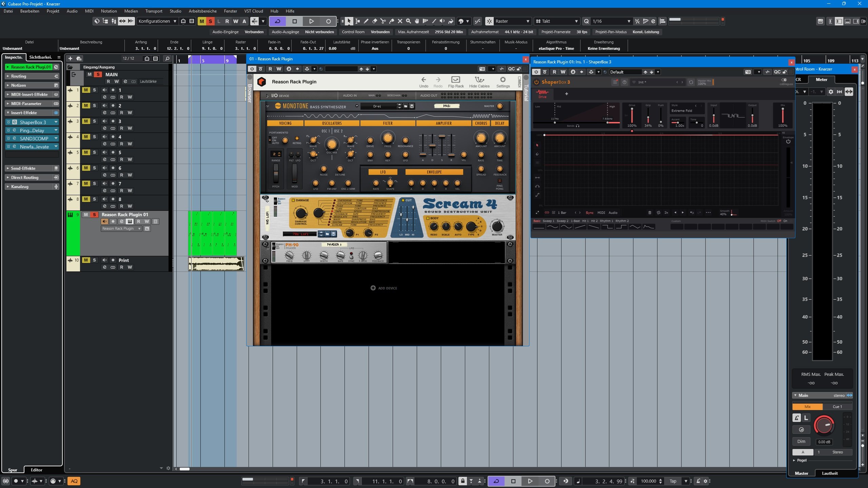Mute track 3 with M button

pos(86,121)
